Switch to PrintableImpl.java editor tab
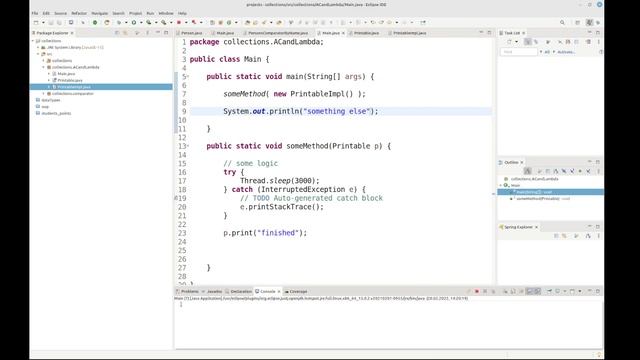The image size is (640, 360). point(410,33)
